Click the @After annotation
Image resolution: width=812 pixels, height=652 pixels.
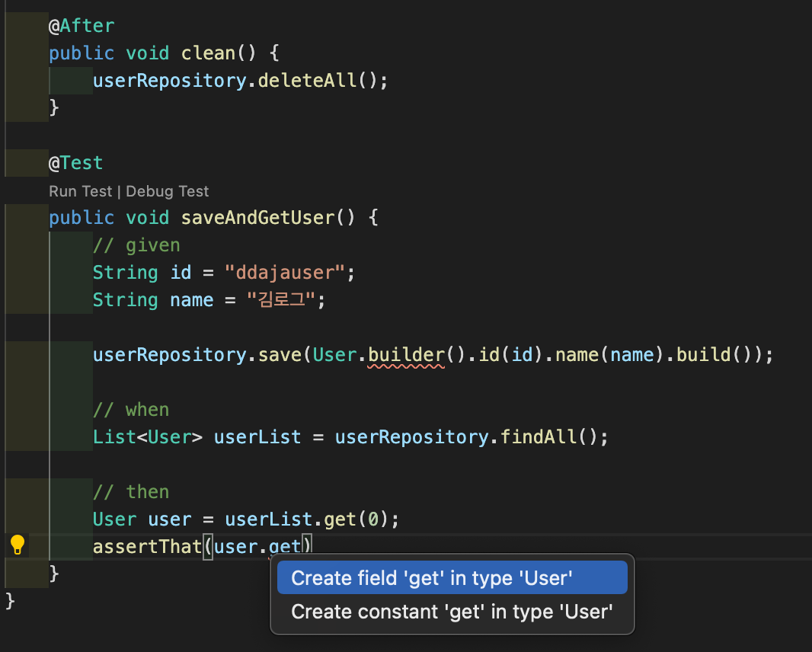click(82, 26)
